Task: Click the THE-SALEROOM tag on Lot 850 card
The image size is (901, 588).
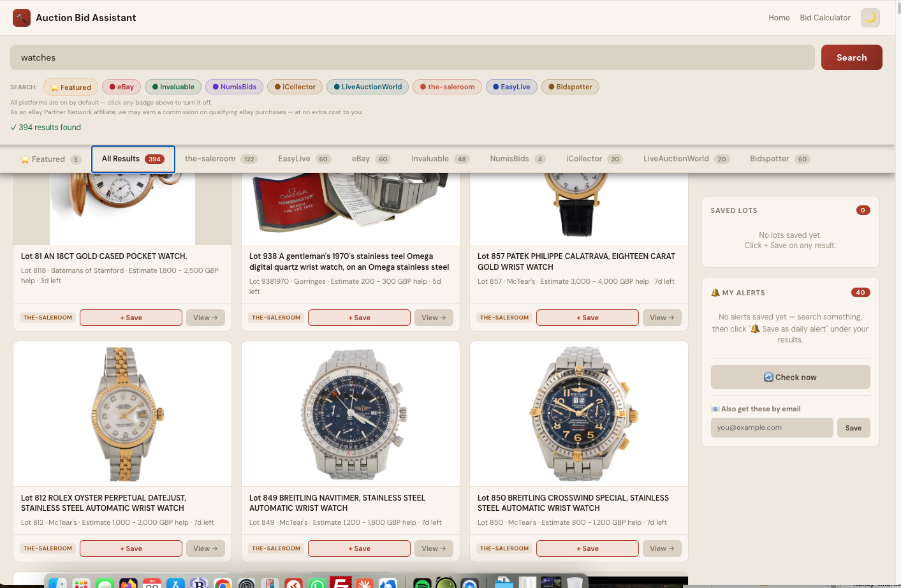Action: pos(504,548)
